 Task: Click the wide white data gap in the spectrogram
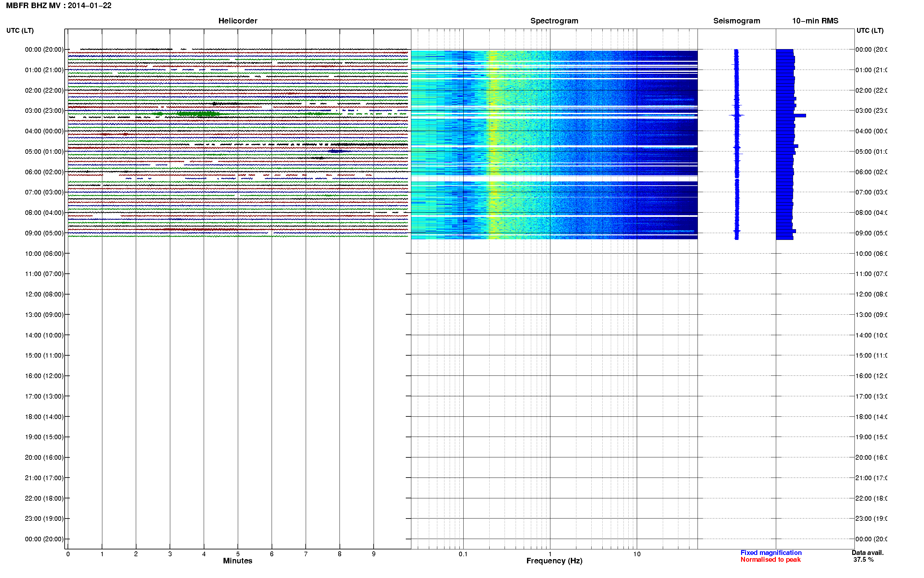pyautogui.click(x=554, y=178)
